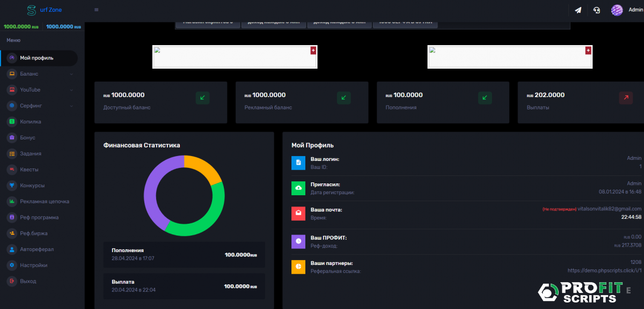Image resolution: width=644 pixels, height=309 pixels.
Task: Toggle the hamburger sidebar menu icon
Action: click(x=96, y=10)
